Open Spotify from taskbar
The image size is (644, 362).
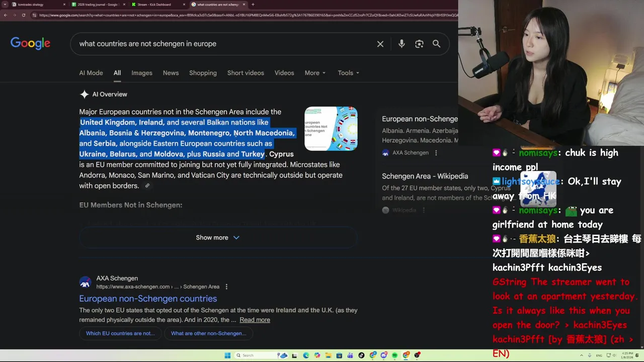pos(395,355)
